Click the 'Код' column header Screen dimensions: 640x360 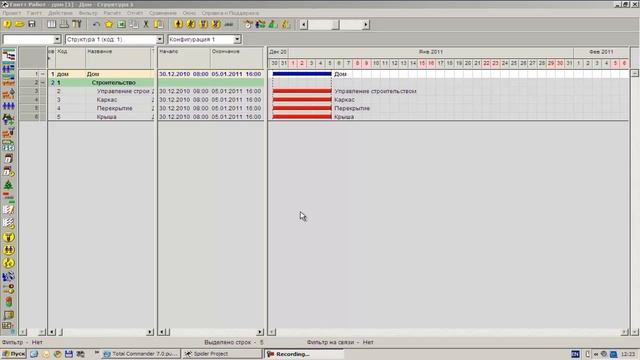tap(70, 58)
